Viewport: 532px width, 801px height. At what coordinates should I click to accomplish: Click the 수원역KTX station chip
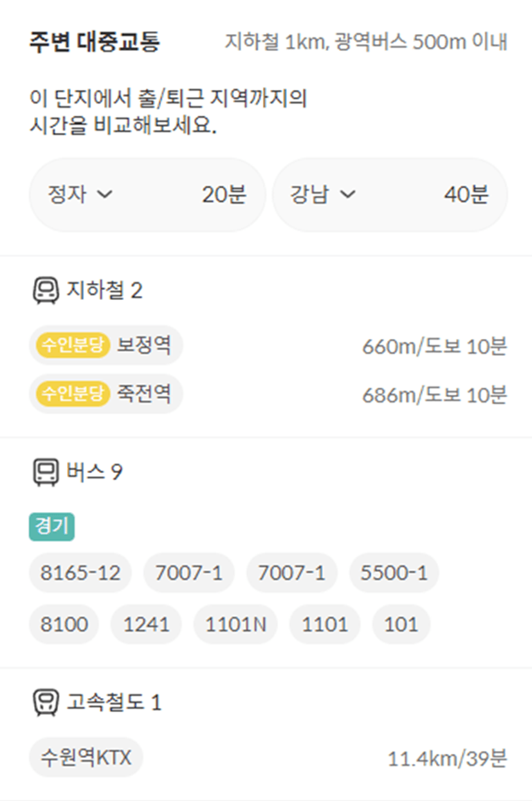click(86, 757)
